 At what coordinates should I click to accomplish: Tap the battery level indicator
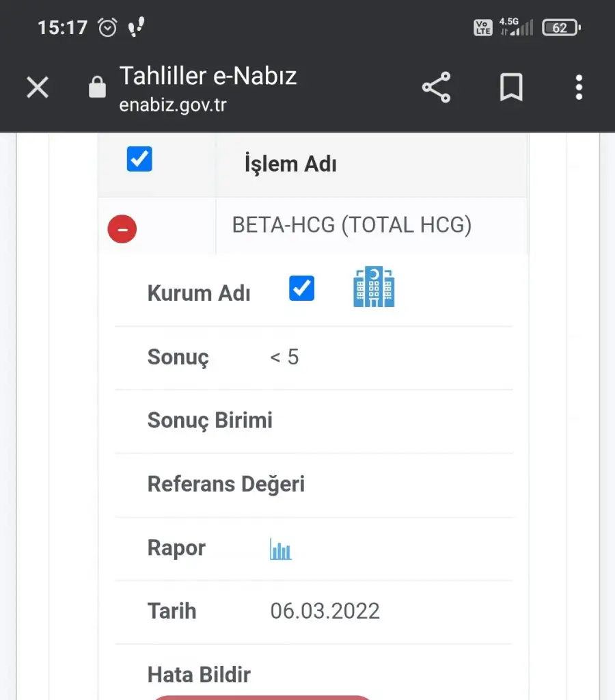[562, 27]
